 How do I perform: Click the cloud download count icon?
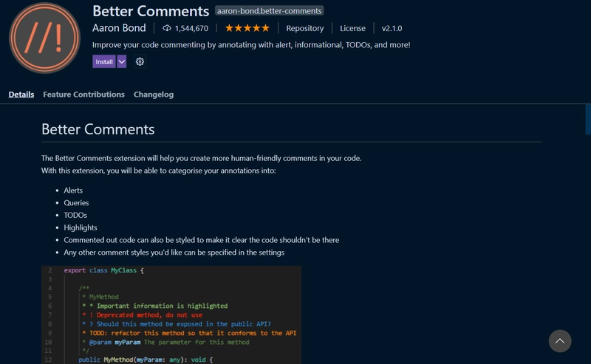pyautogui.click(x=167, y=28)
